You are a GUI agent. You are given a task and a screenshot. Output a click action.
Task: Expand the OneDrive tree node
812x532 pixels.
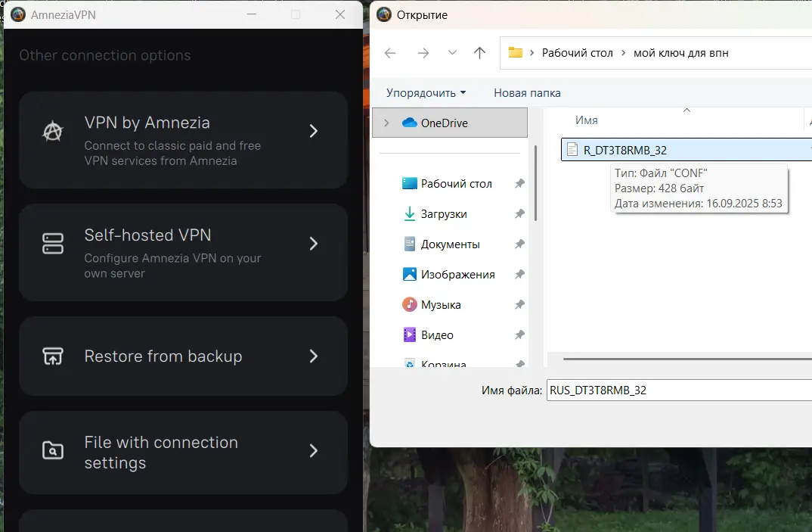click(x=387, y=123)
